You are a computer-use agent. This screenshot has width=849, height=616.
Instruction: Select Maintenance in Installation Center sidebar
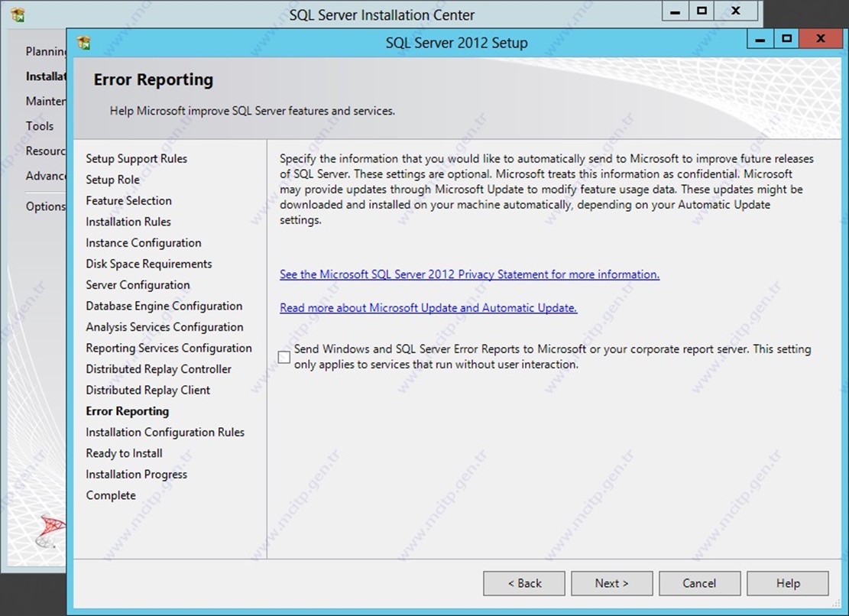tap(46, 101)
